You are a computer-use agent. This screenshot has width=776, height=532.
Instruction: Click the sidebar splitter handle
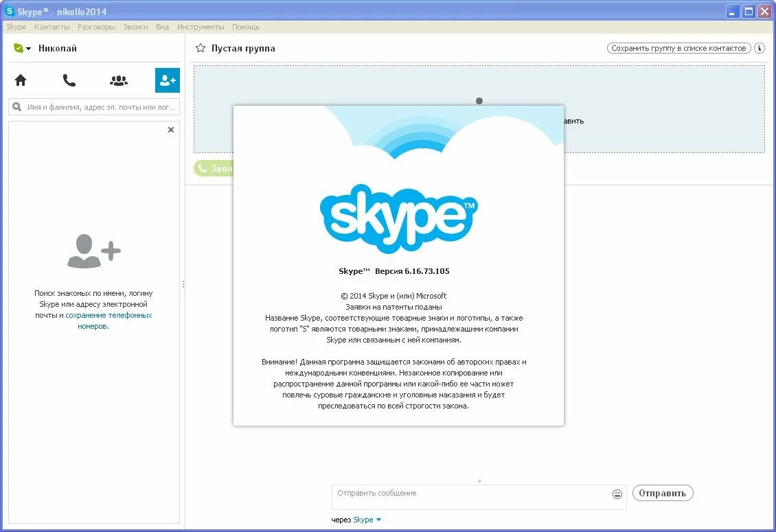click(x=183, y=284)
